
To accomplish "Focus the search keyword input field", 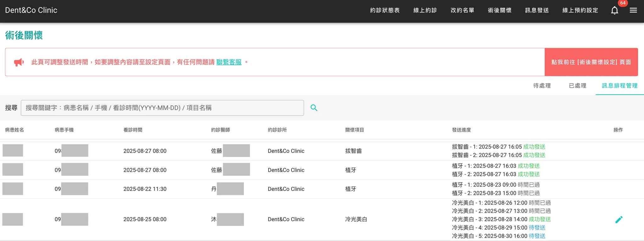I will 162,108.
